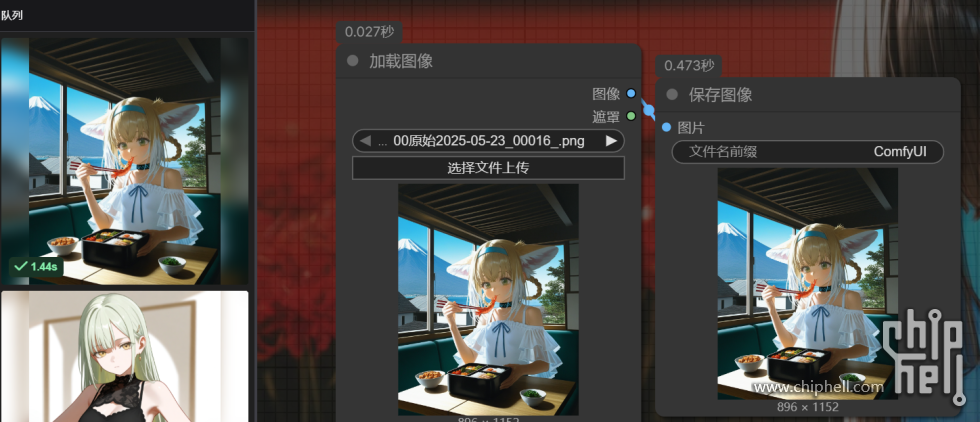Select next image with right arrow

click(x=611, y=141)
